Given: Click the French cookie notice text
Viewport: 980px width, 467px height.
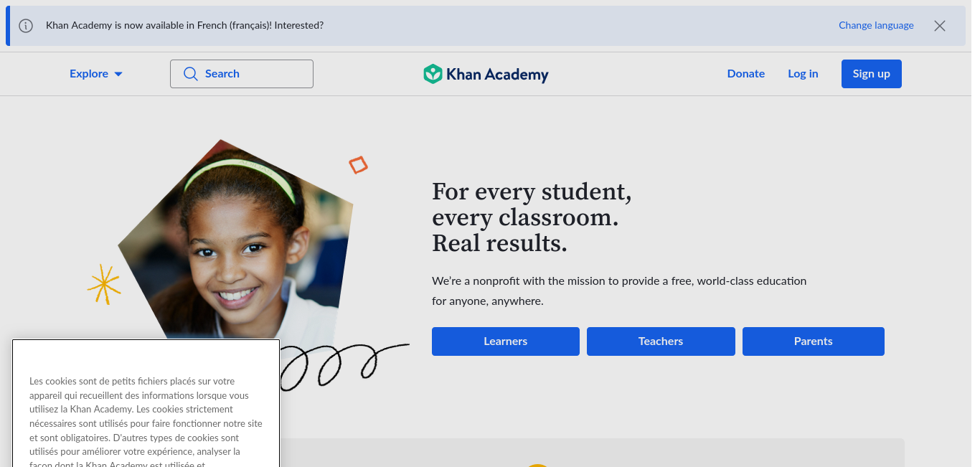Looking at the screenshot, I should (x=146, y=422).
